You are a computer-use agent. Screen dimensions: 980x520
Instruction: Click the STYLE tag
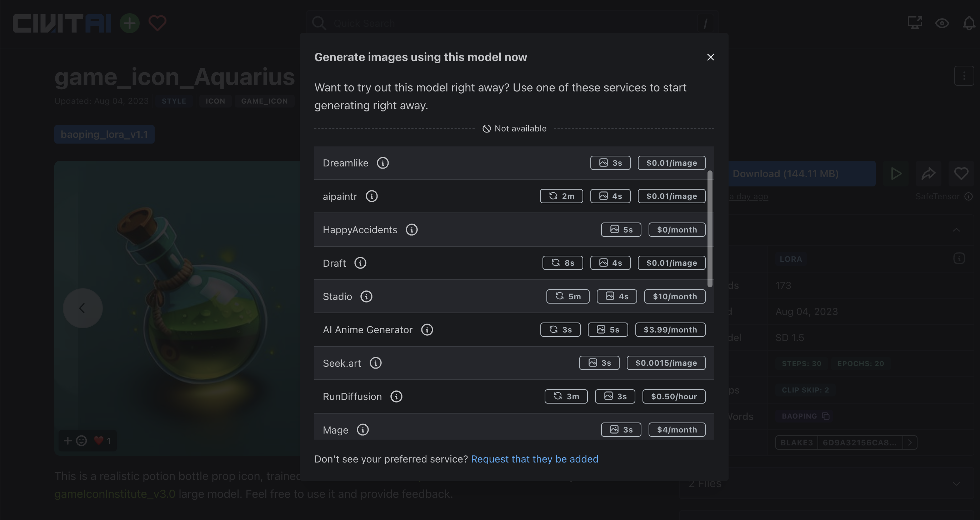pyautogui.click(x=174, y=101)
